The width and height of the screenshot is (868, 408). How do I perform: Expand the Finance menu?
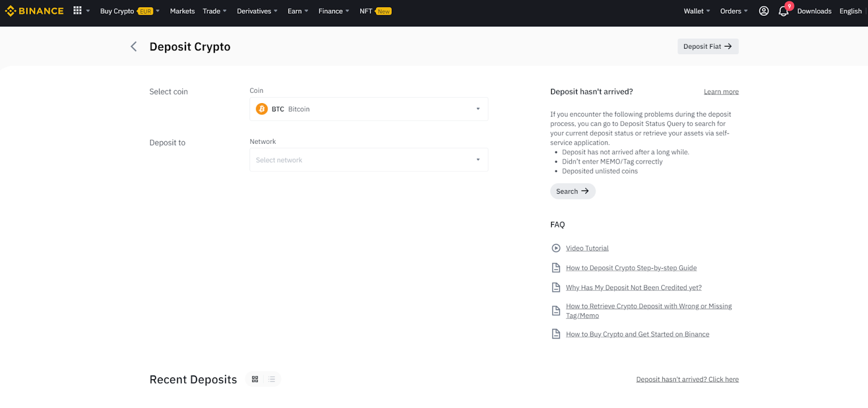pyautogui.click(x=334, y=11)
